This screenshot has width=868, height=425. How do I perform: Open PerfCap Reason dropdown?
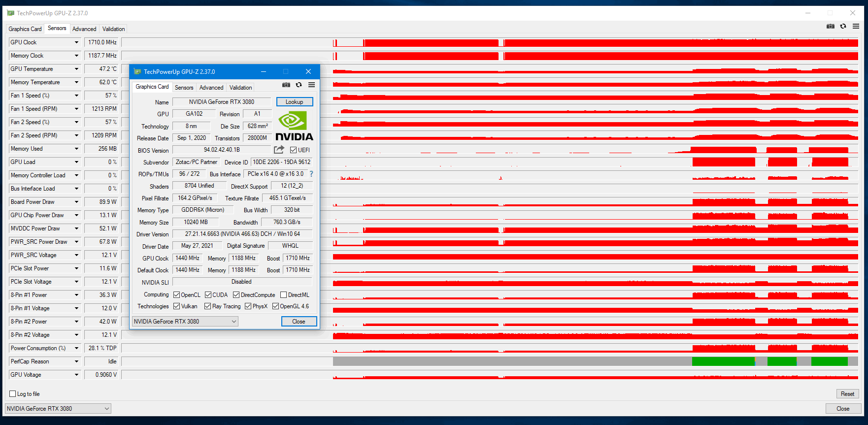click(x=76, y=361)
